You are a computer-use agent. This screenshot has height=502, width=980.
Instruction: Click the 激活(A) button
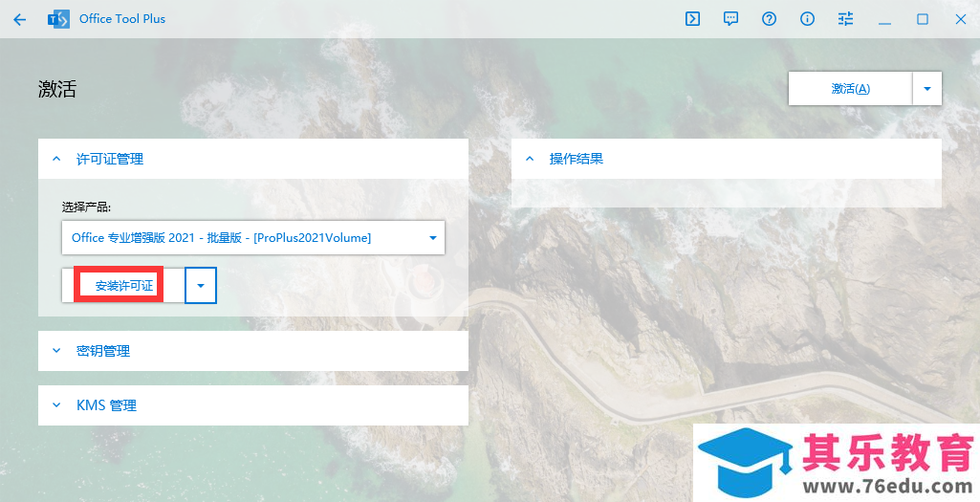[x=850, y=89]
